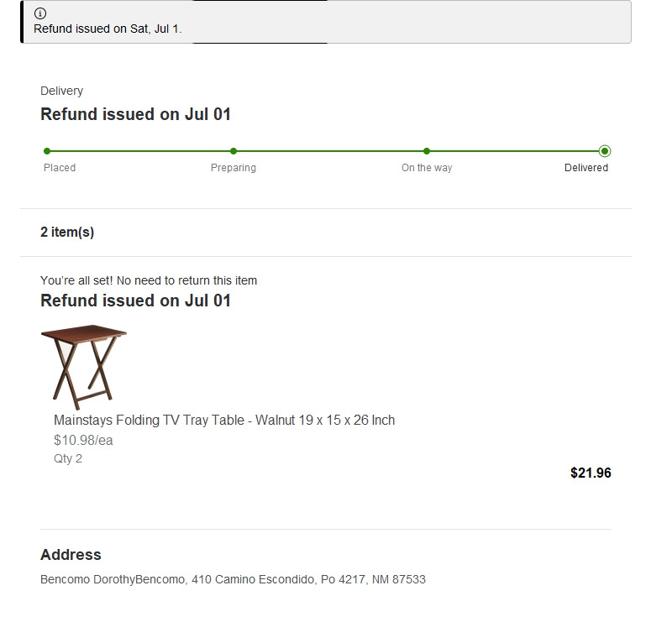Image resolution: width=672 pixels, height=643 pixels.
Task: Click the Preparing progress dot
Action: click(x=234, y=151)
